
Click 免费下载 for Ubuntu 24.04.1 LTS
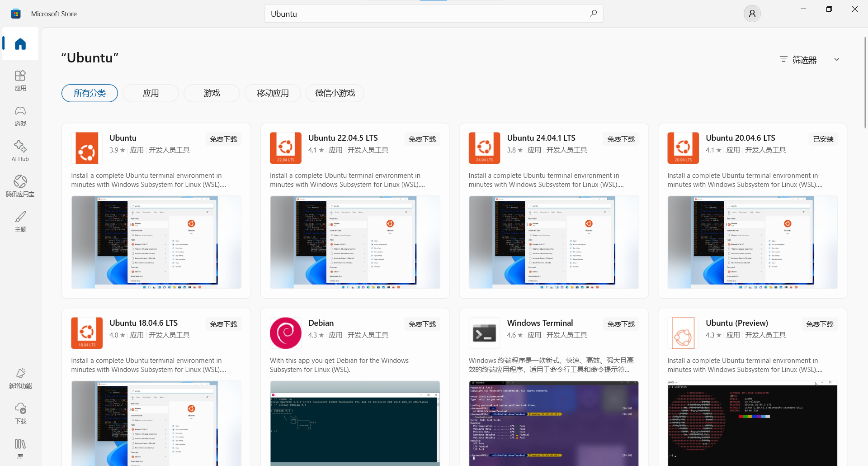coord(621,139)
